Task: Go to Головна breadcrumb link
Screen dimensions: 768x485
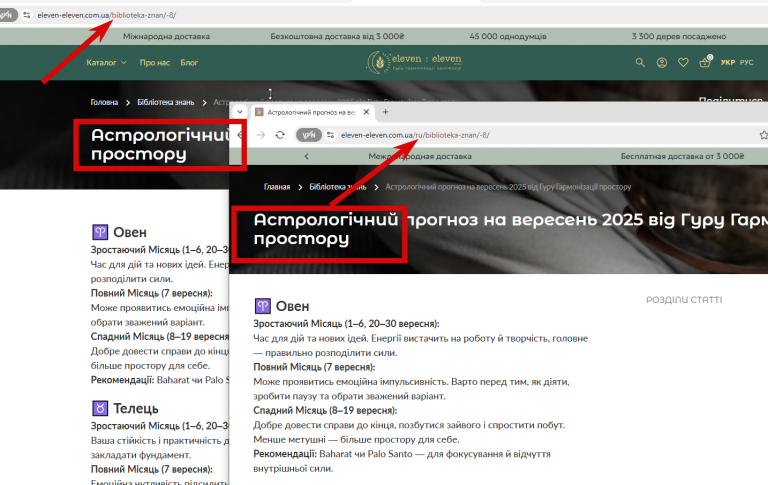Action: coord(104,102)
